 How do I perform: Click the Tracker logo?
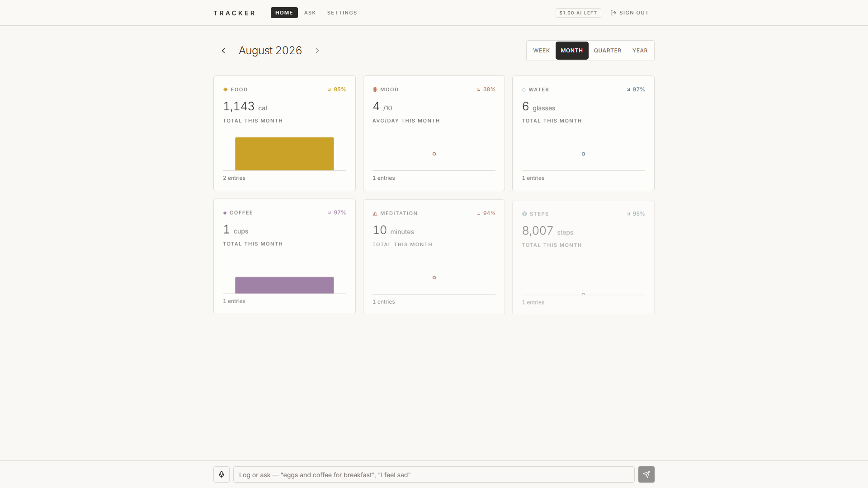point(235,13)
